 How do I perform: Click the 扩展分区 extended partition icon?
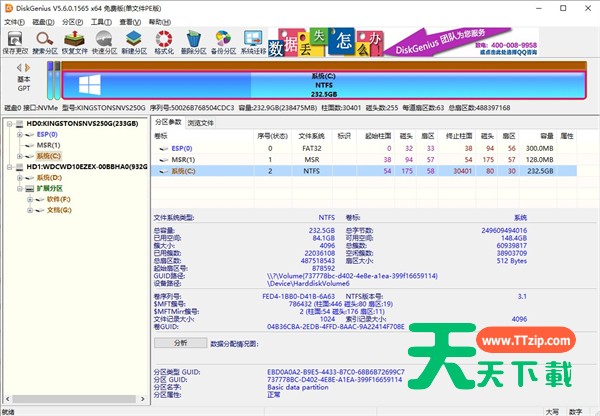click(x=30, y=189)
